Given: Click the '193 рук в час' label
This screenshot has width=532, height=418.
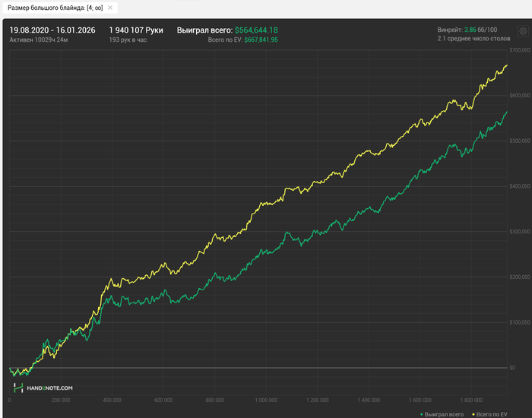Looking at the screenshot, I should pyautogui.click(x=128, y=40).
